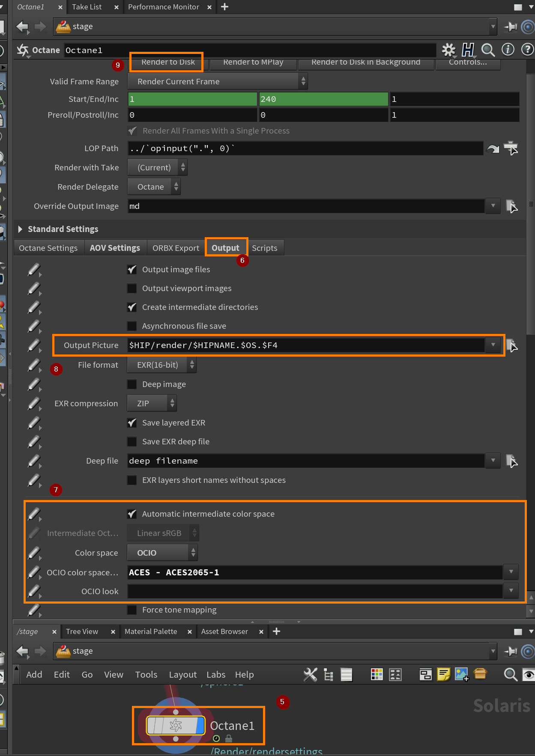This screenshot has height=756, width=535.
Task: Open the node info (i) icon
Action: click(x=508, y=50)
